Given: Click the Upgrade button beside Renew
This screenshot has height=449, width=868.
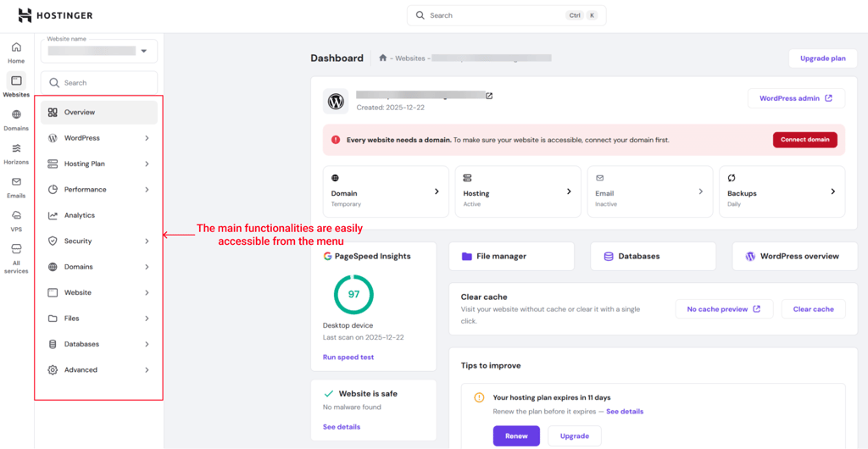Looking at the screenshot, I should click(575, 435).
